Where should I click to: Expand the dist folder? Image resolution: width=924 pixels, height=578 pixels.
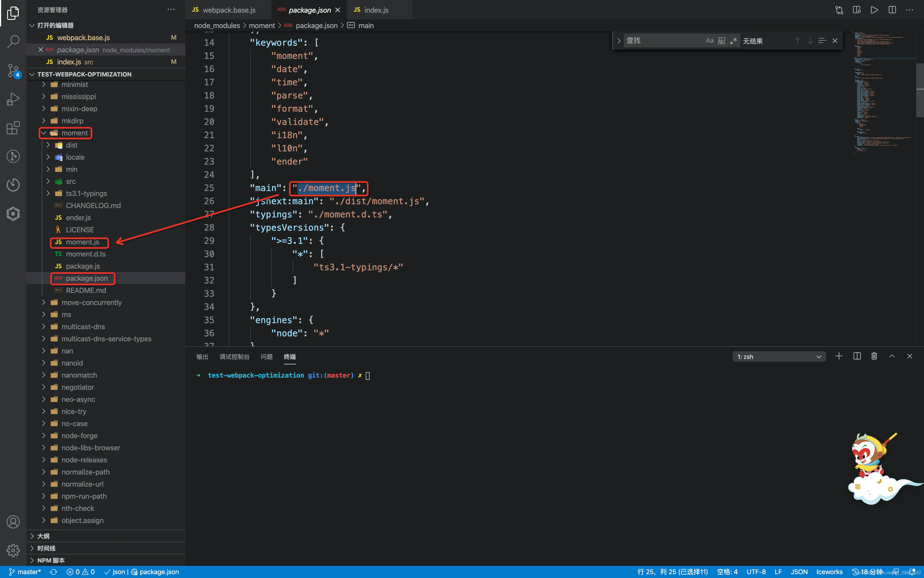coord(48,145)
